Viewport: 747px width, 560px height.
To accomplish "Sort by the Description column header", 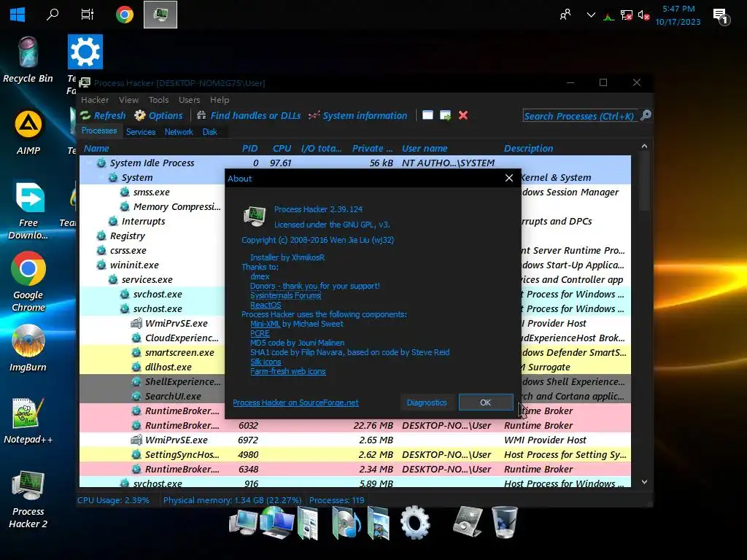I will pos(528,148).
